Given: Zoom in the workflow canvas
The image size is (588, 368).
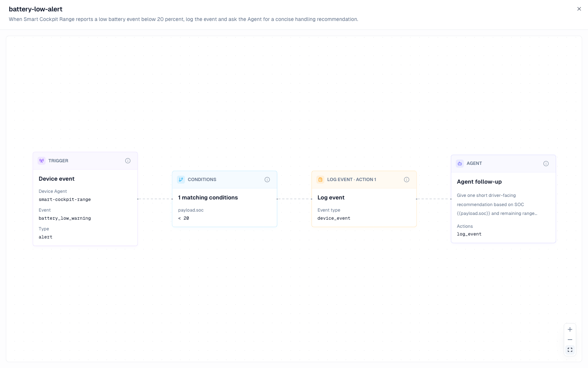Looking at the screenshot, I should pyautogui.click(x=570, y=329).
